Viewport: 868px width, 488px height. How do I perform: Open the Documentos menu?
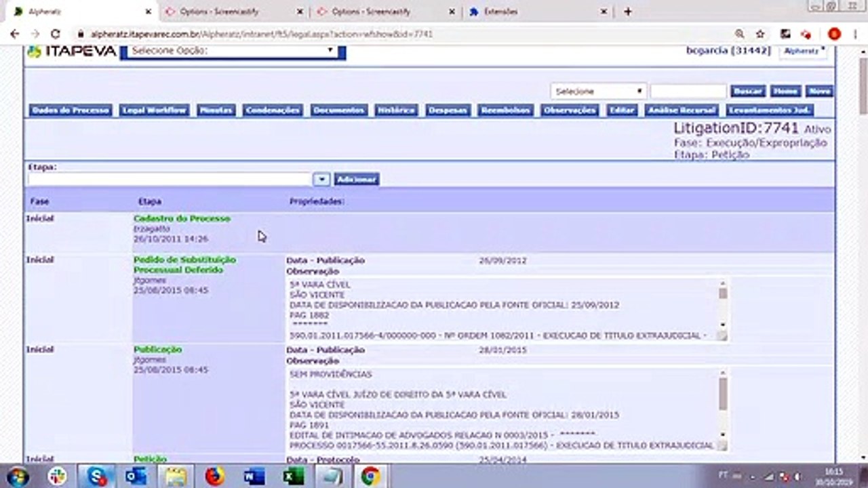pos(339,110)
